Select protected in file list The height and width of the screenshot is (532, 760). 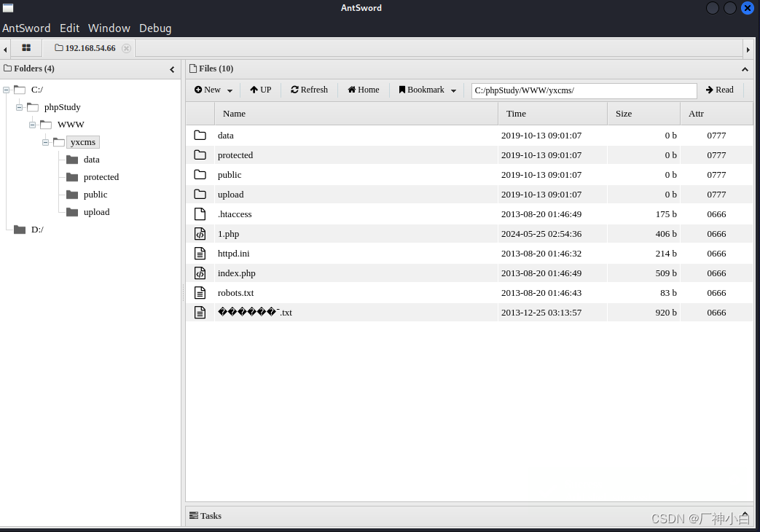[235, 155]
